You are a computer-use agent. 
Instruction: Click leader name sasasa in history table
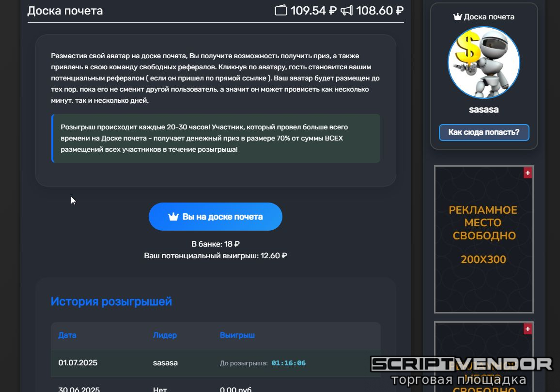click(x=165, y=363)
